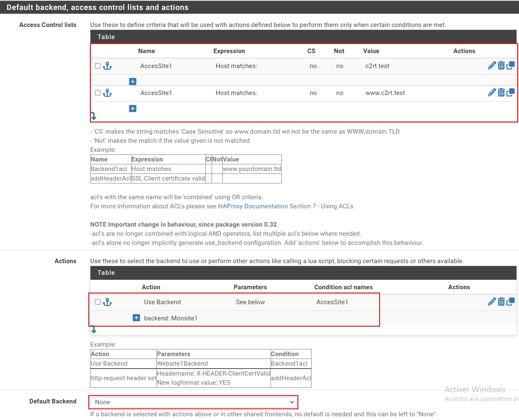
Task: Delete the Use Backend action entry
Action: point(501,302)
